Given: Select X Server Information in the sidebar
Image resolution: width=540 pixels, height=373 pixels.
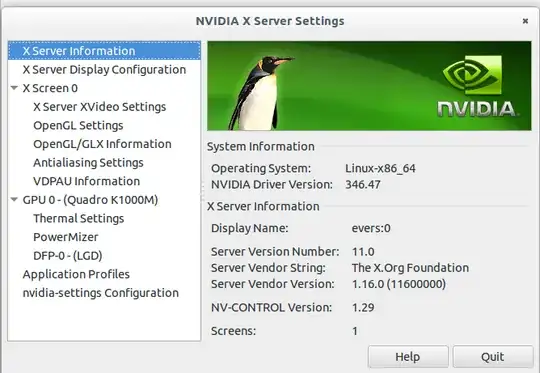Looking at the screenshot, I should point(104,51).
